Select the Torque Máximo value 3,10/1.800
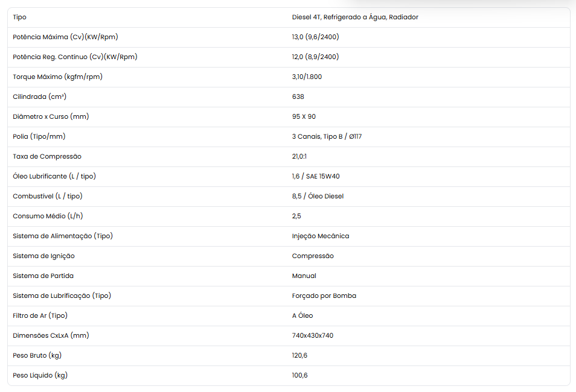 click(x=307, y=77)
